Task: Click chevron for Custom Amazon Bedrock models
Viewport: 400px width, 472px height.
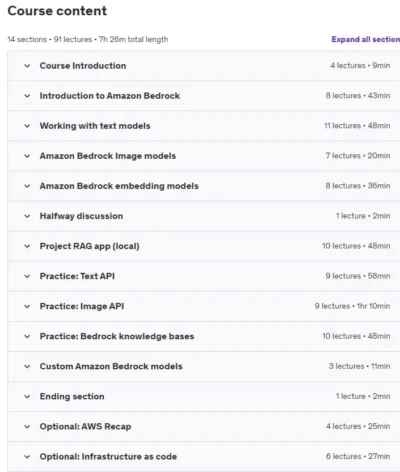Action: click(27, 366)
